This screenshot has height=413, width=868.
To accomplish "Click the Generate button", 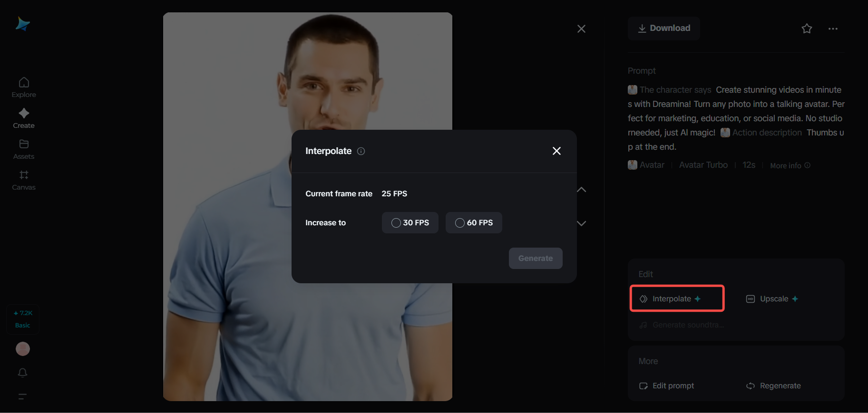I will (x=536, y=258).
